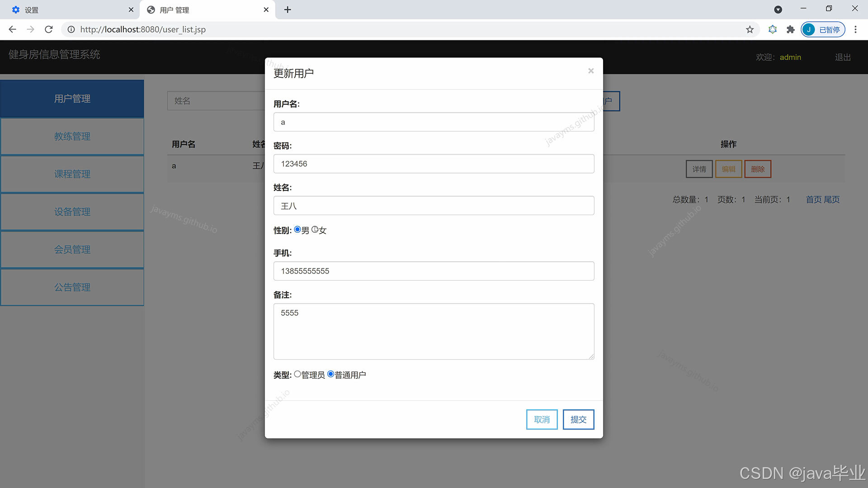The width and height of the screenshot is (868, 488).
Task: Click the 备注 textarea resize handle
Action: tap(591, 357)
